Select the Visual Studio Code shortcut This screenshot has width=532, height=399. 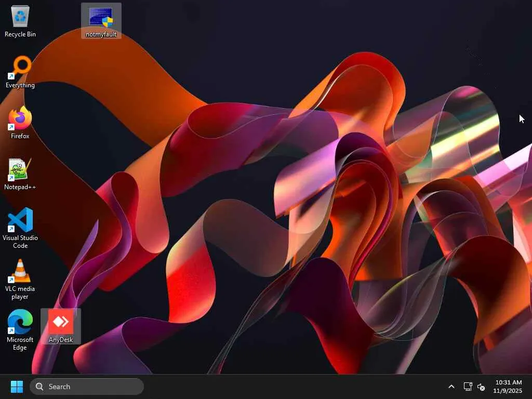(x=20, y=228)
